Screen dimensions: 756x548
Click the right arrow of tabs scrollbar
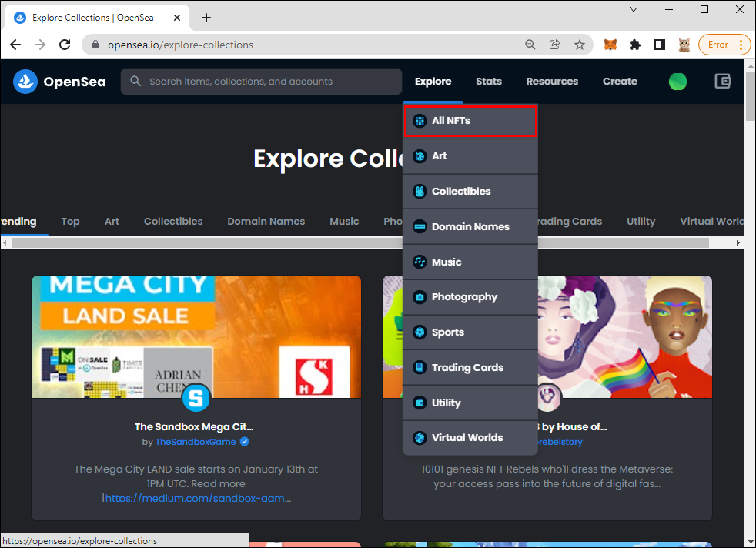point(738,243)
